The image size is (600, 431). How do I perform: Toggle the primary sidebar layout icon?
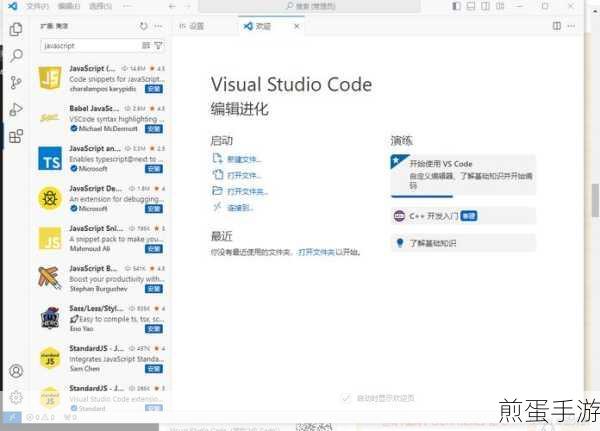pyautogui.click(x=456, y=6)
